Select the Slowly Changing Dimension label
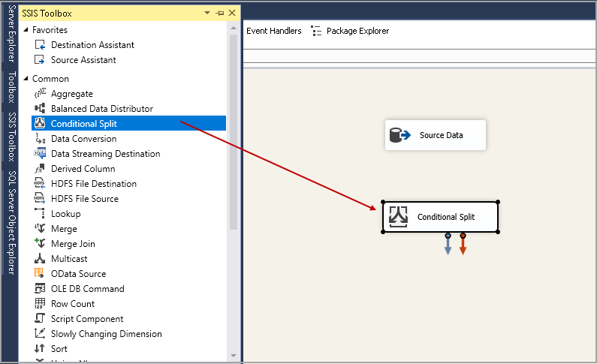Screen dimensions: 597x364 point(106,333)
